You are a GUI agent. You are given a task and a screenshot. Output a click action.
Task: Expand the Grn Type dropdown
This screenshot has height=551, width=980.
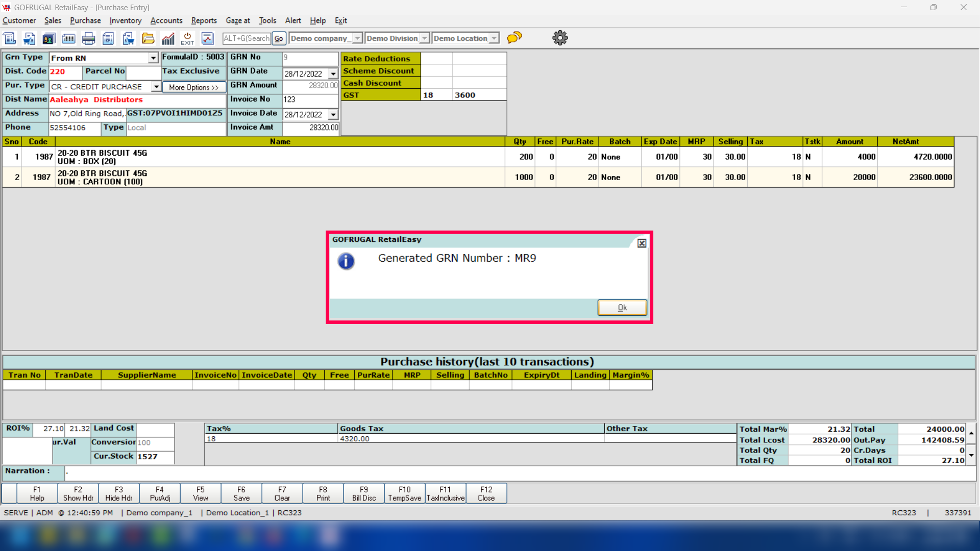(x=153, y=58)
